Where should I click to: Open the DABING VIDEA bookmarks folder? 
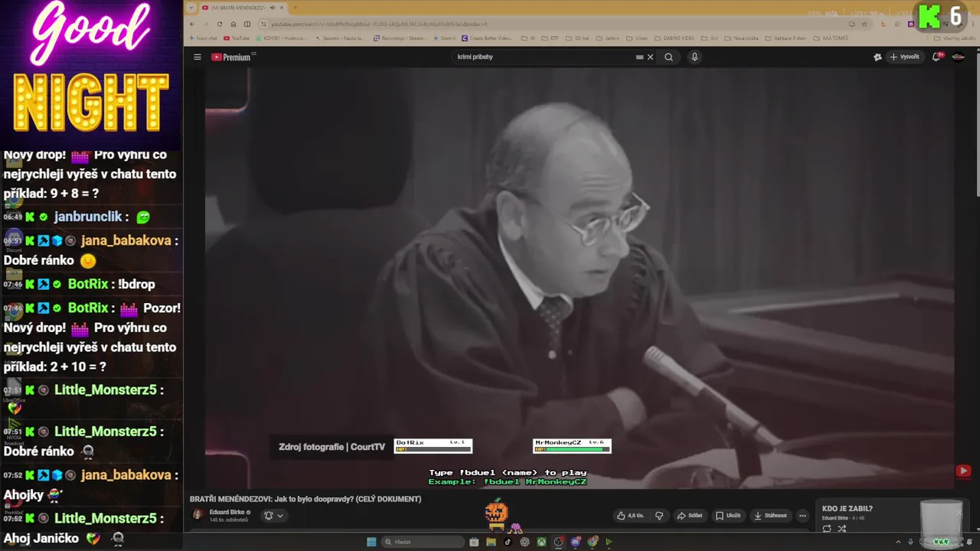click(x=675, y=37)
